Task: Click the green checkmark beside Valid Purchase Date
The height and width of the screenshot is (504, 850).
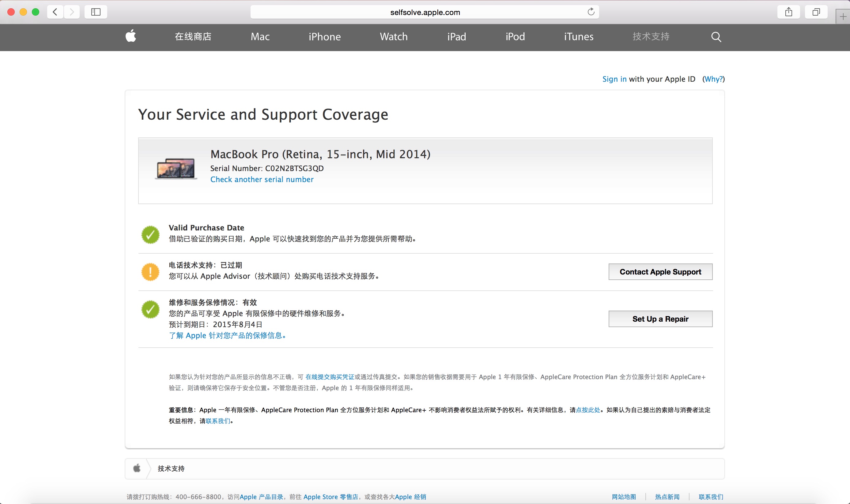Action: [x=150, y=234]
